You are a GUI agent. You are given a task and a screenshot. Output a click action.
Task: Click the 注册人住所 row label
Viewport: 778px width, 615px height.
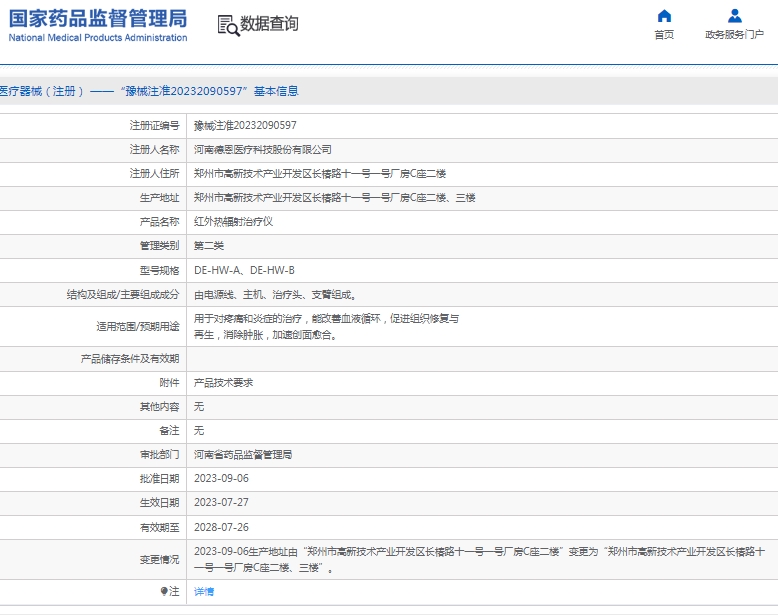click(154, 173)
